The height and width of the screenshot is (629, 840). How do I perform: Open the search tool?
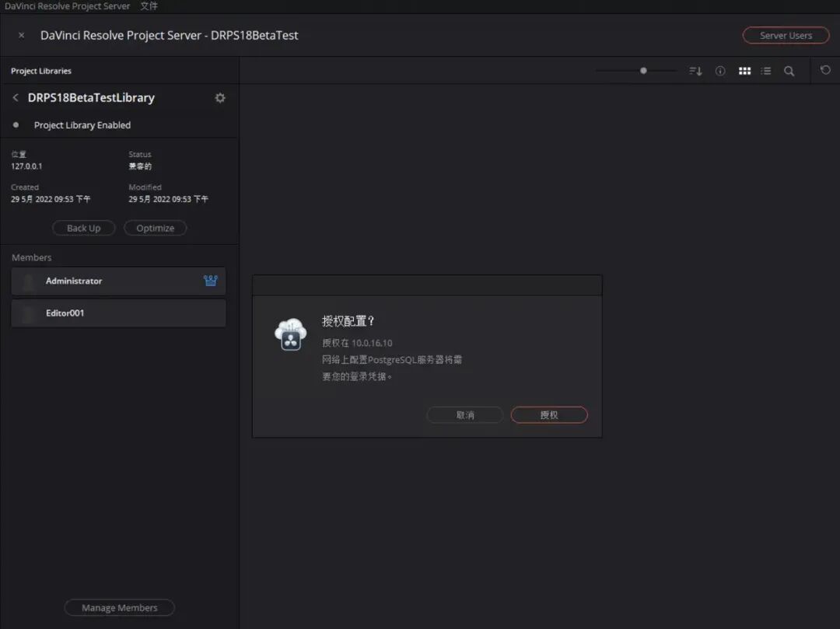coord(789,71)
